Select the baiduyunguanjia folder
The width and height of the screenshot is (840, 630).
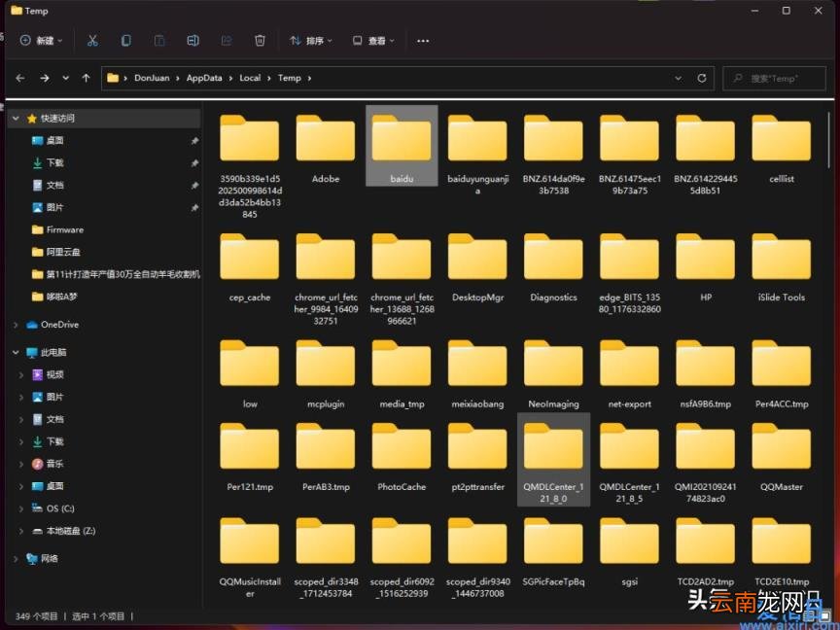(x=478, y=155)
